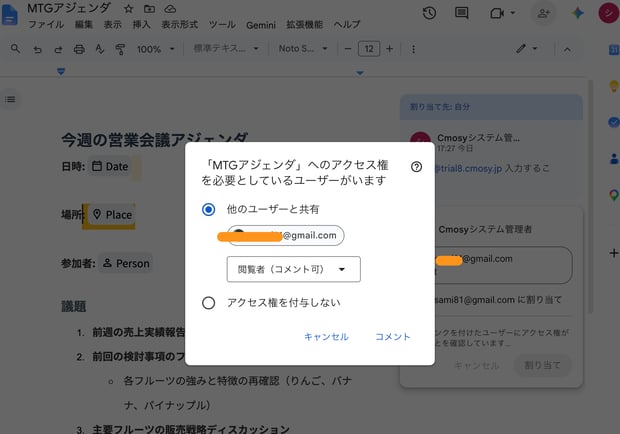Star the MTGアジェンダ document
Screen dimensions: 620x434
128,9
